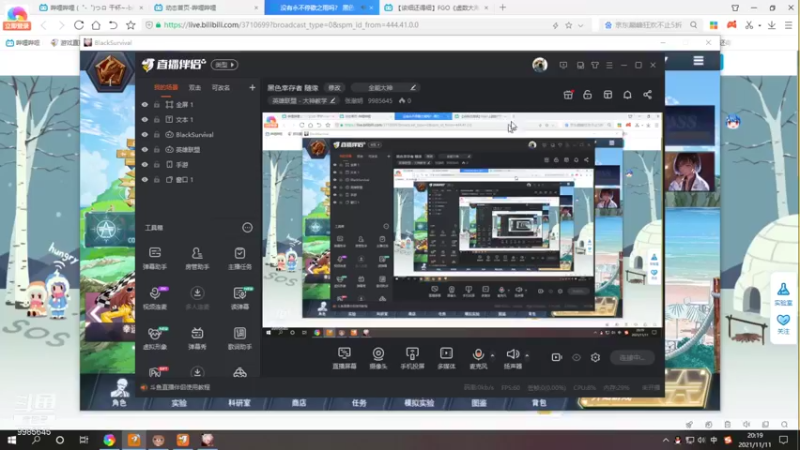The height and width of the screenshot is (450, 800).
Task: Open 弹幕助手 tool in the toolbox
Action: pyautogui.click(x=155, y=258)
